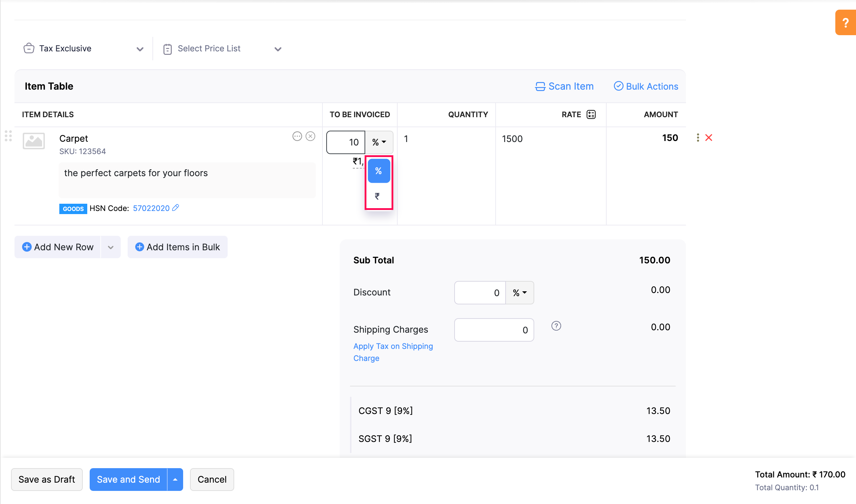Choose the percent option in open menu
Viewport: 856px width, 504px height.
click(x=379, y=171)
